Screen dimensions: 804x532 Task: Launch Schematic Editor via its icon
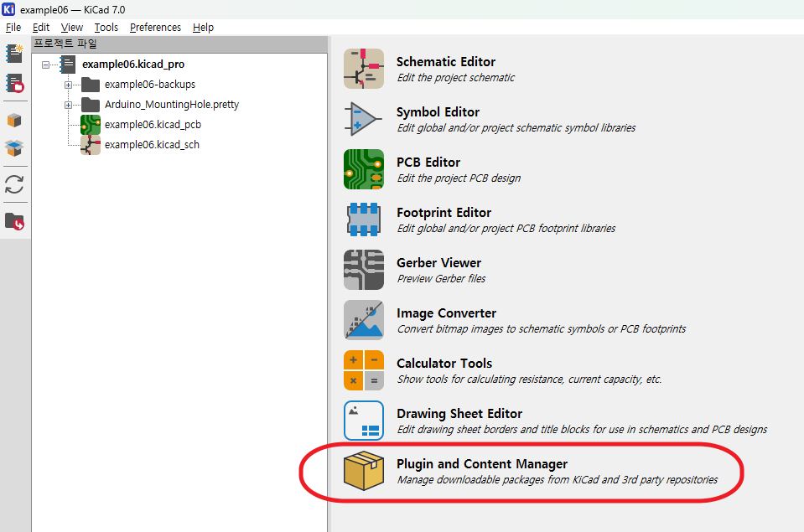click(364, 69)
